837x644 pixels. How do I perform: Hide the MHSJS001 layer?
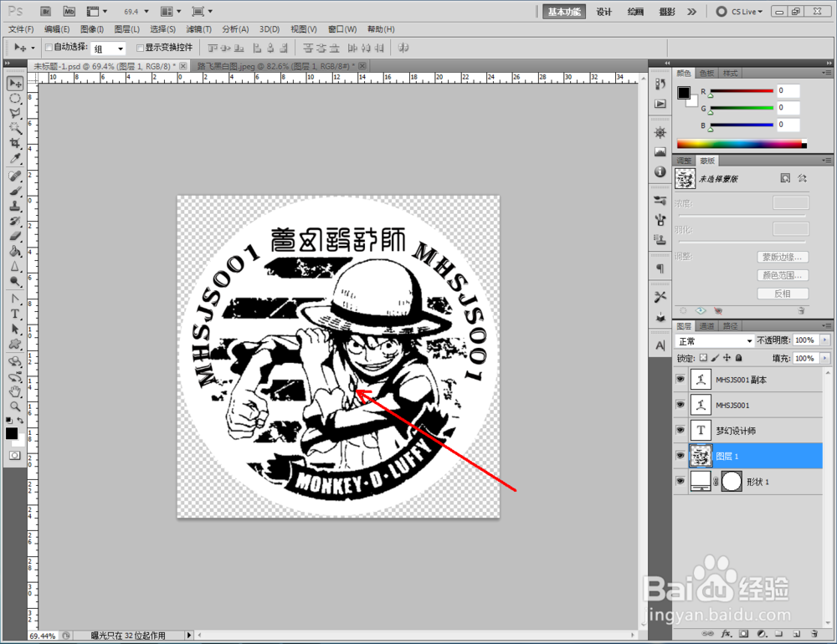(680, 405)
